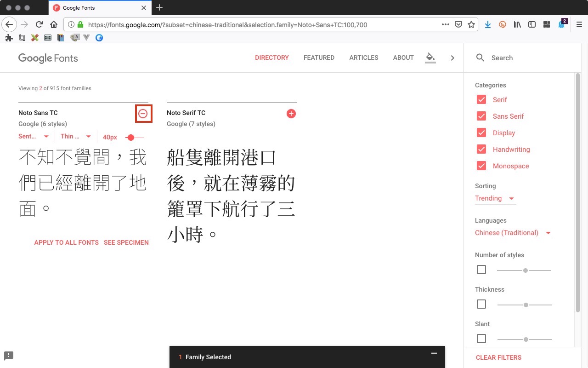Go back with browser back arrow
Screen dimensions: 588x368
click(10, 24)
